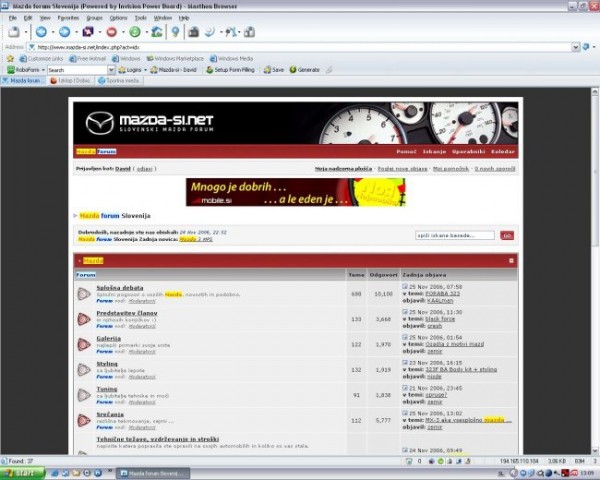
Task: Click the browser Forward arrow button
Action: point(65,32)
